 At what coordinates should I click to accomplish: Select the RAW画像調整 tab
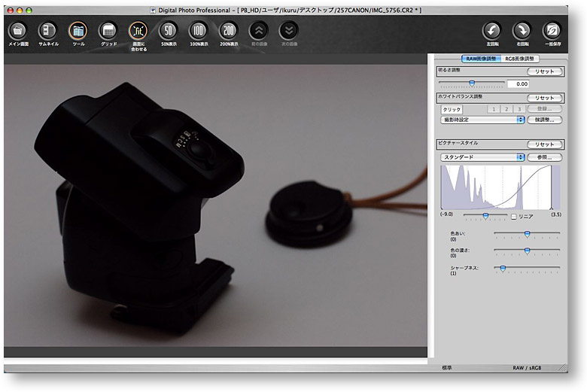[480, 58]
